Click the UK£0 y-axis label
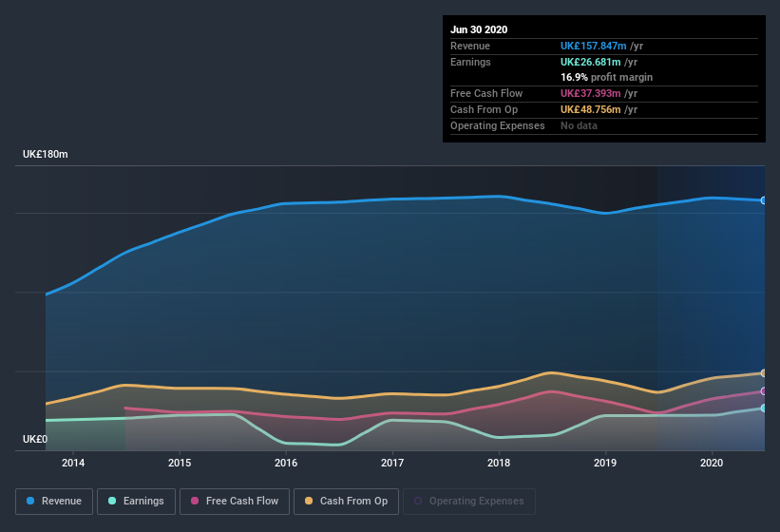Screen dimensions: 780x532 [x=35, y=439]
